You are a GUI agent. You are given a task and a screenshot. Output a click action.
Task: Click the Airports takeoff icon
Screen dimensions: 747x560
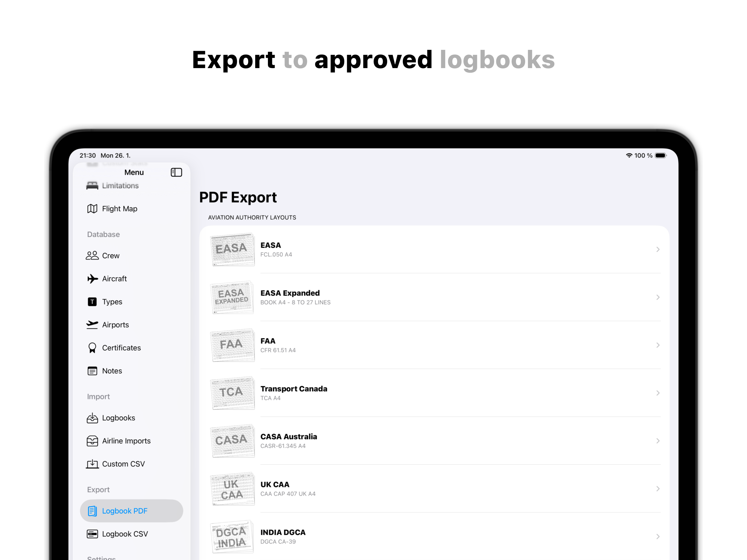point(92,325)
